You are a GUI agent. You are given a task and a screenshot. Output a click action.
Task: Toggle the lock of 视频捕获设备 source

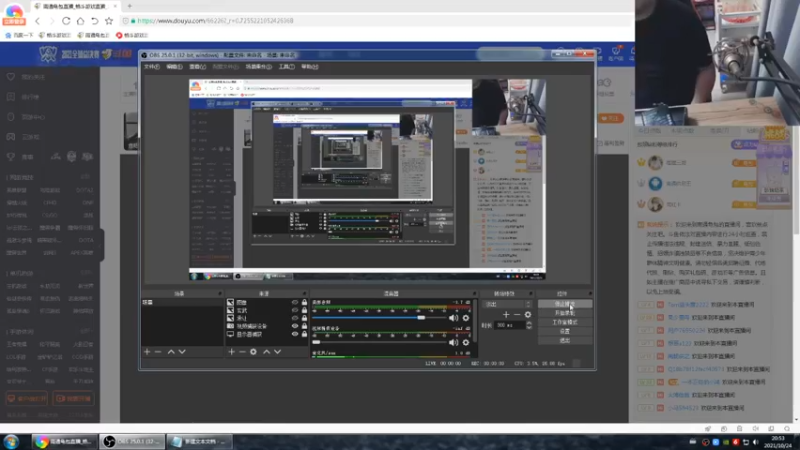click(x=305, y=326)
